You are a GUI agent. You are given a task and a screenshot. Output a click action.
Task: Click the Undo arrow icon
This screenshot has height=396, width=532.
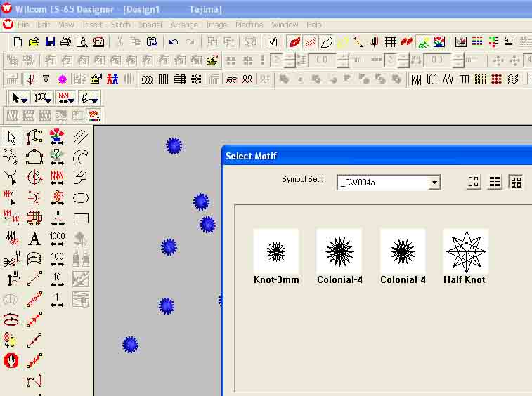pos(174,42)
